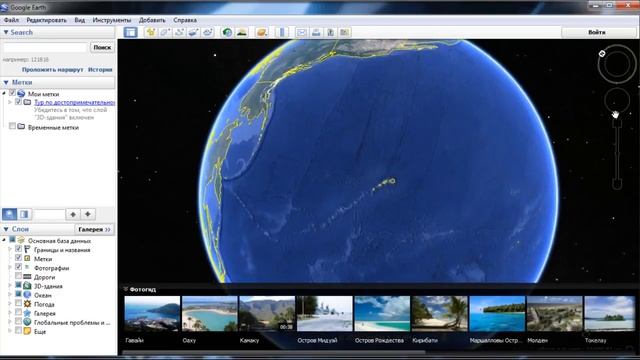This screenshot has height=360, width=640.
Task: Click the История link
Action: pyautogui.click(x=100, y=70)
